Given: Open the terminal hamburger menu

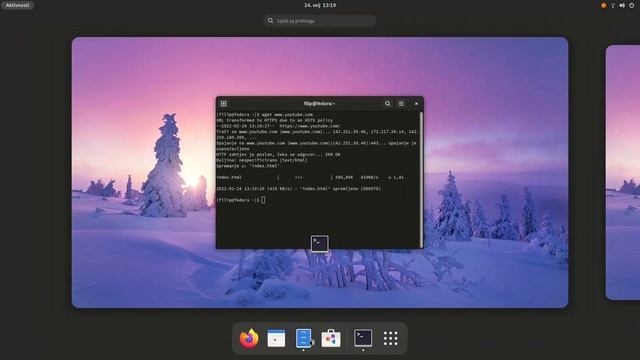Looking at the screenshot, I should 401,104.
